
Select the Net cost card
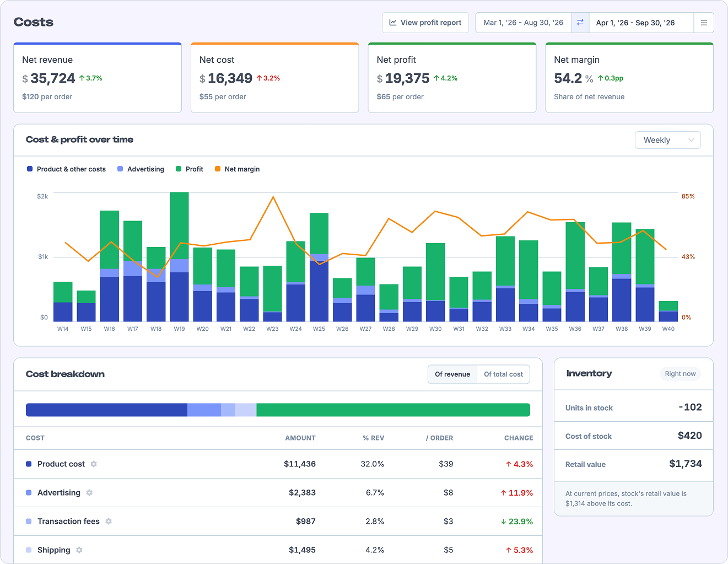tap(275, 78)
